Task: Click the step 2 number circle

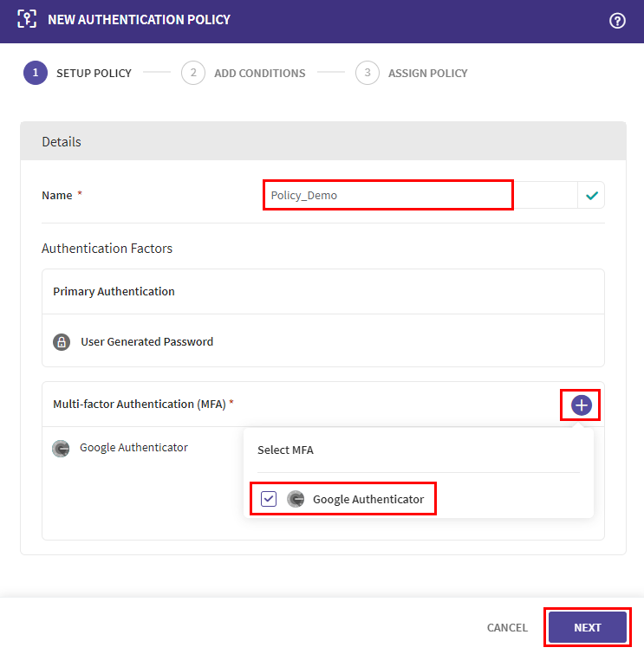Action: click(x=193, y=73)
